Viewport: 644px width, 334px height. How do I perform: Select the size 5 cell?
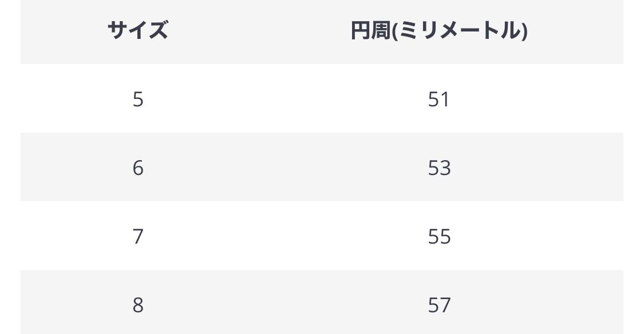pos(138,100)
